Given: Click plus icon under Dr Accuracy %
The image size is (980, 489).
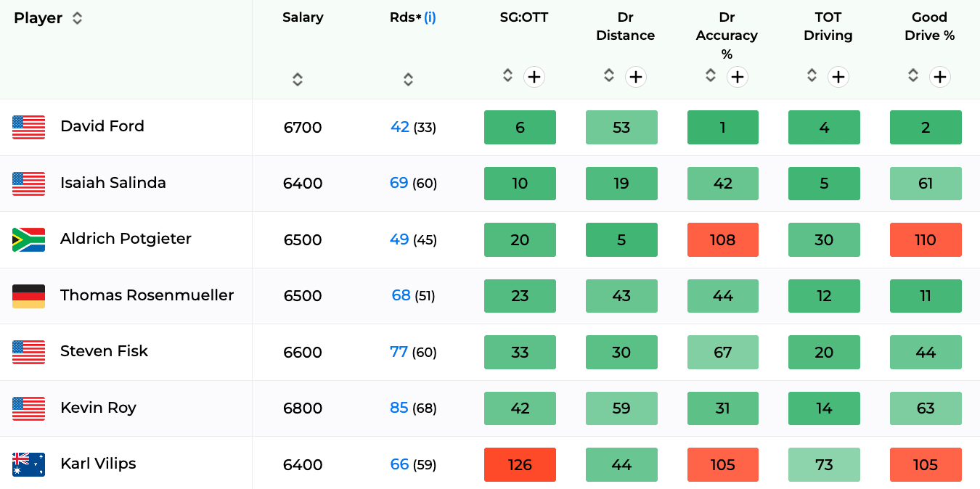Looking at the screenshot, I should tap(738, 76).
